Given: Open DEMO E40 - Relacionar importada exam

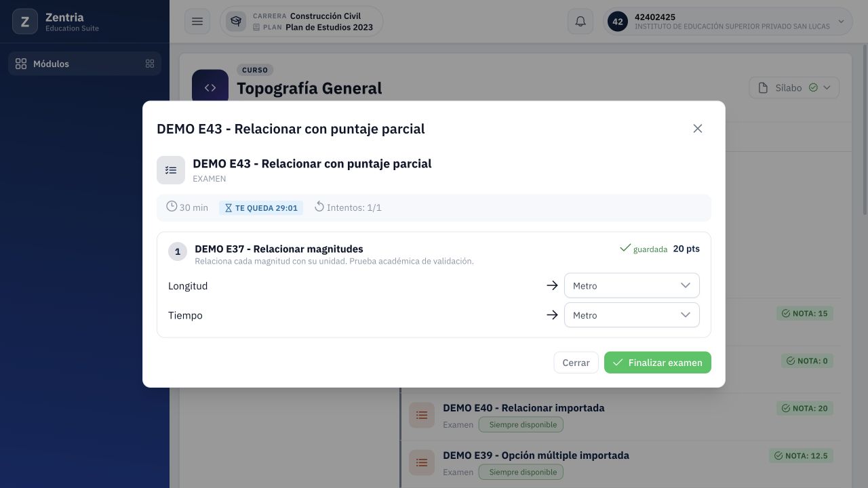Looking at the screenshot, I should (x=524, y=408).
